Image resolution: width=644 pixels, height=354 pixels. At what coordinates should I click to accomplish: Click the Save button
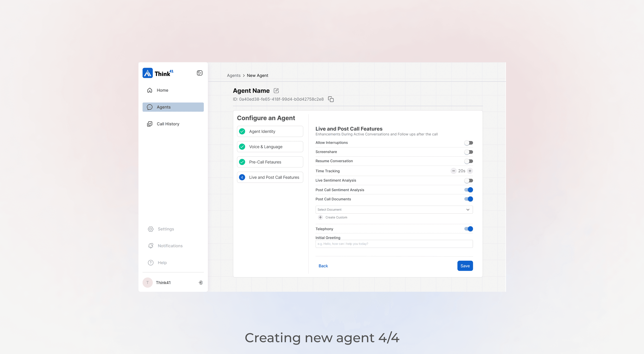pos(465,266)
